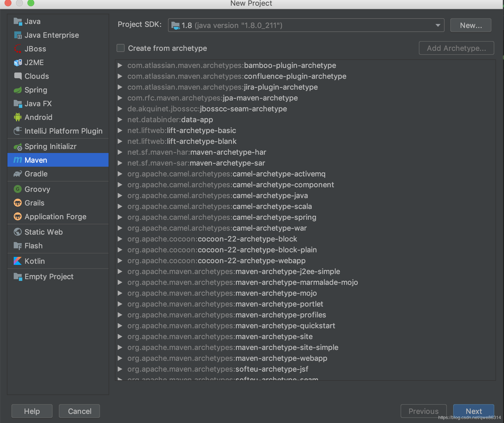504x423 pixels.
Task: Expand the bamboo-plugin-archetype entry arrow
Action: pyautogui.click(x=120, y=65)
